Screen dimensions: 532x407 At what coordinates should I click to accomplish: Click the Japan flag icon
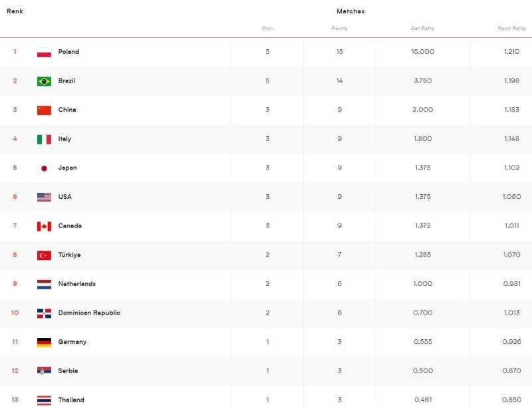pos(44,168)
